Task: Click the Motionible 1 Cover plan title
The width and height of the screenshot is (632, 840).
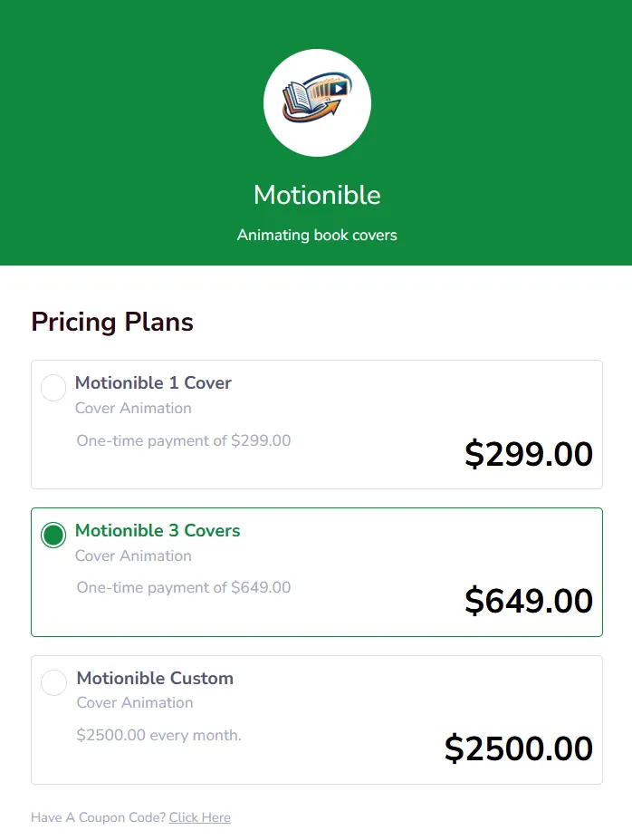Action: [x=153, y=383]
